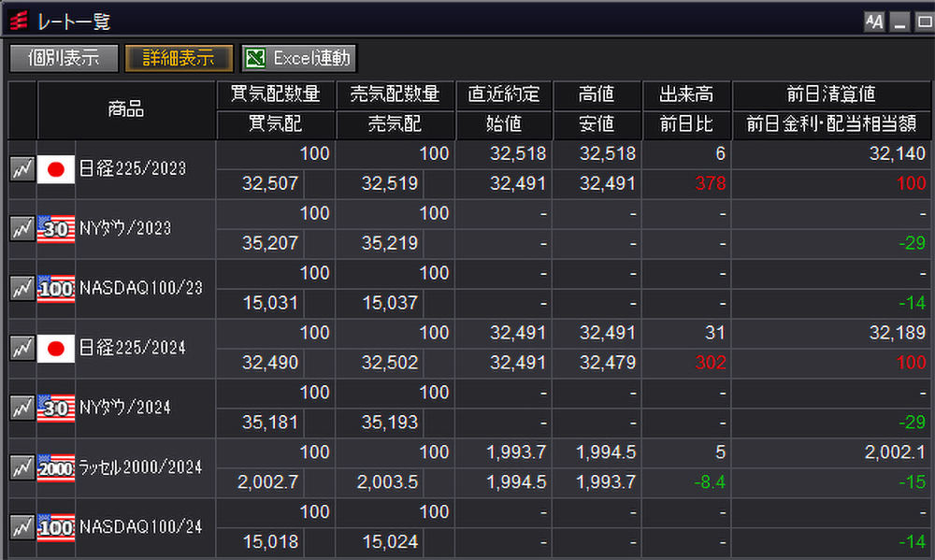Select the NYダウ/2024 product name
This screenshot has height=560, width=935.
point(125,408)
